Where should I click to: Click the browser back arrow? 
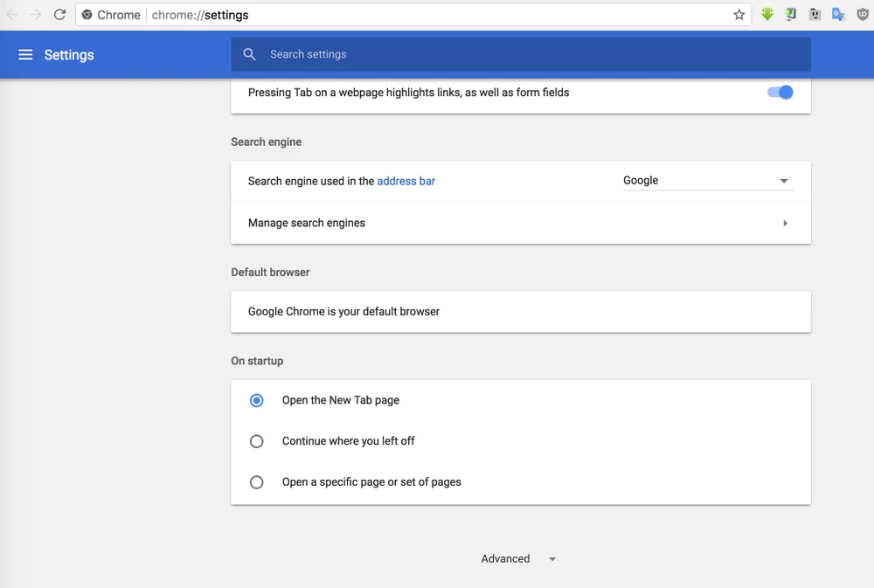click(12, 15)
